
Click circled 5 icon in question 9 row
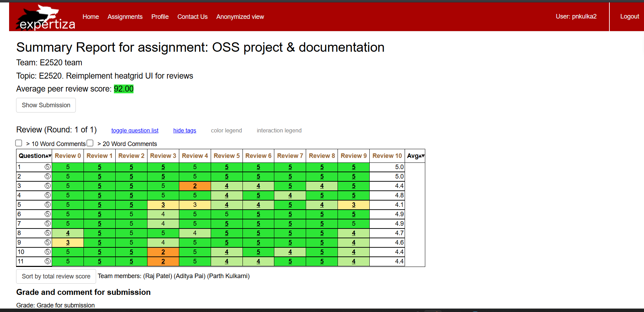(x=48, y=242)
